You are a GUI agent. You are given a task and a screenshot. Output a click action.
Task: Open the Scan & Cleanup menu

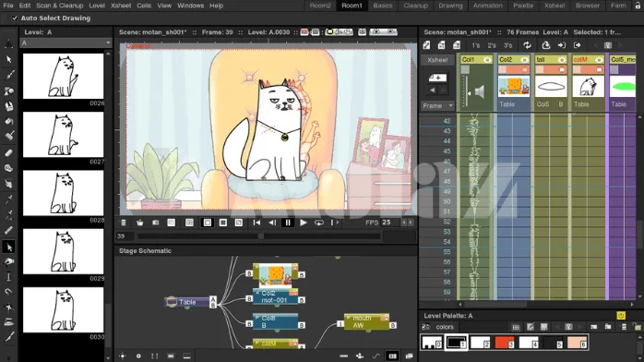pos(60,6)
